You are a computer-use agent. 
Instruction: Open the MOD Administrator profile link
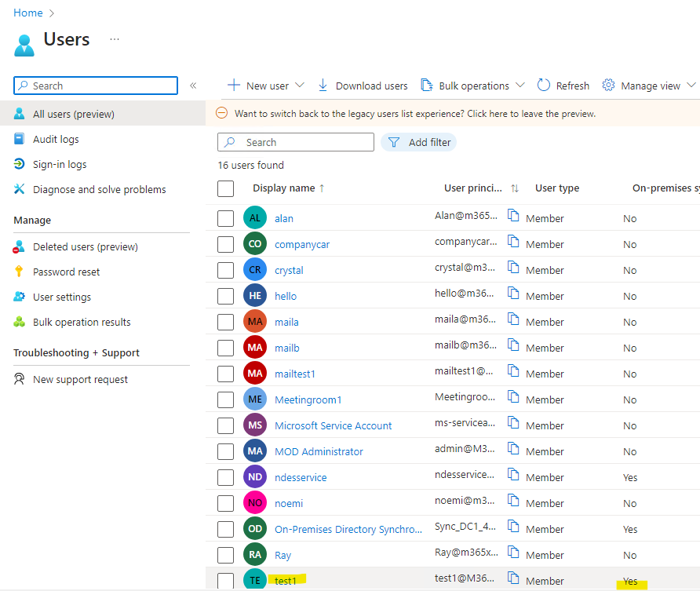click(319, 452)
